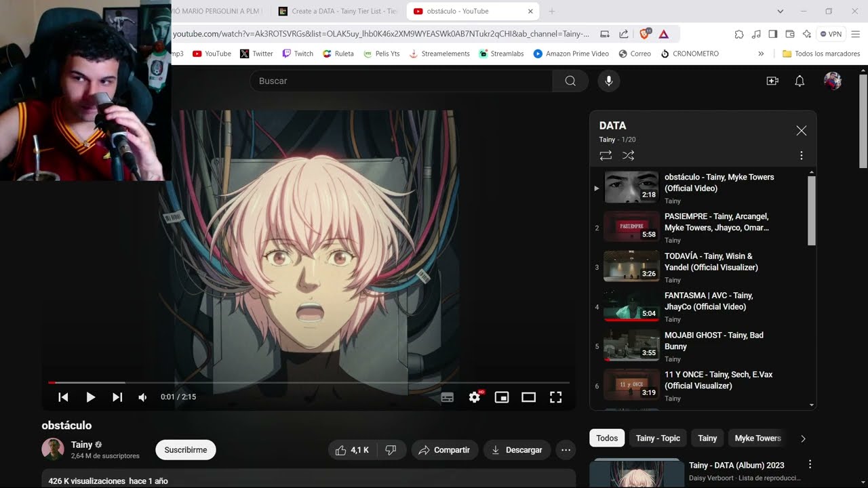Screen dimensions: 868x488
Task: Toggle subtitles/closed captions button
Action: pos(447,397)
